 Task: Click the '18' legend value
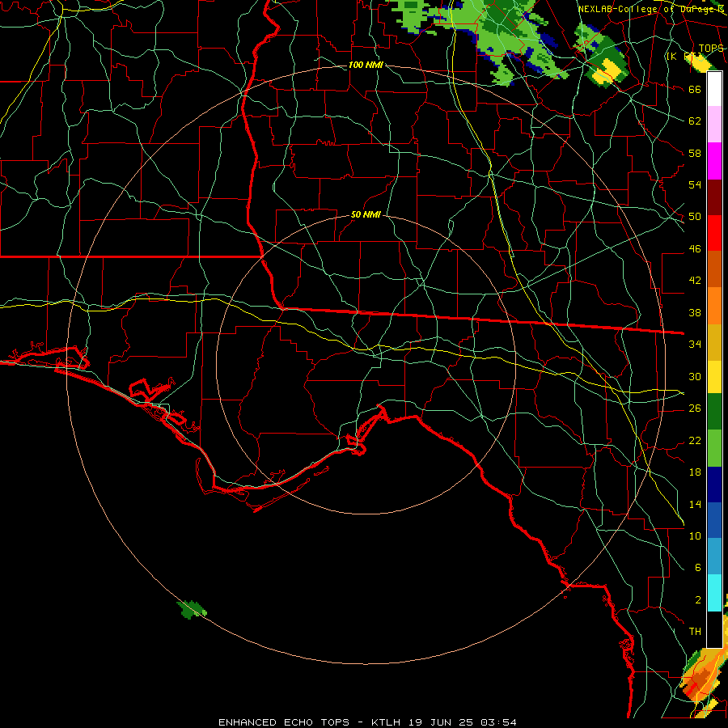point(695,472)
